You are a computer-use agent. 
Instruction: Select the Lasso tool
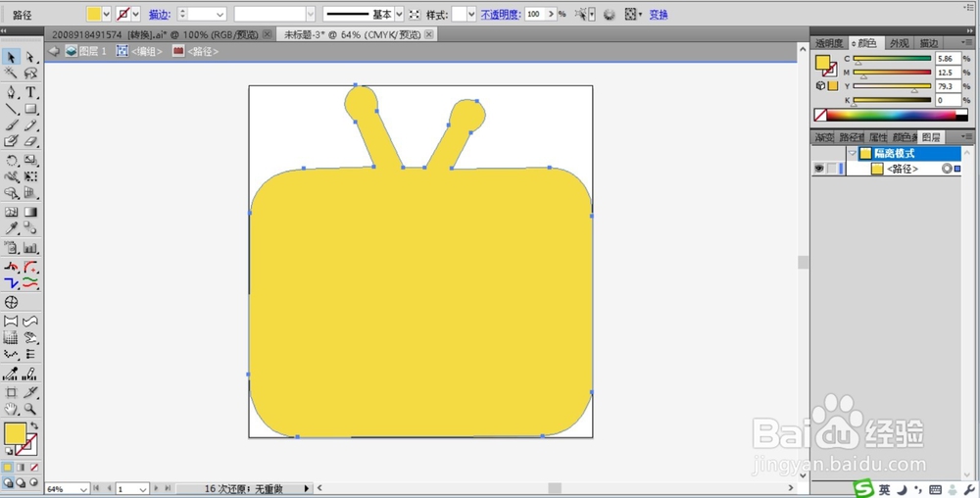(30, 74)
